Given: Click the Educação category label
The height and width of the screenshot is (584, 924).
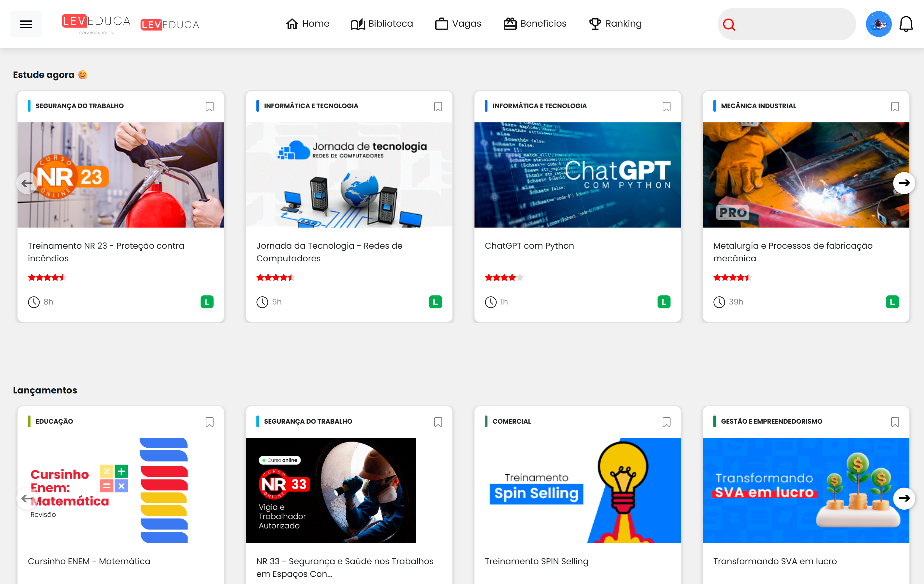Looking at the screenshot, I should click(54, 421).
